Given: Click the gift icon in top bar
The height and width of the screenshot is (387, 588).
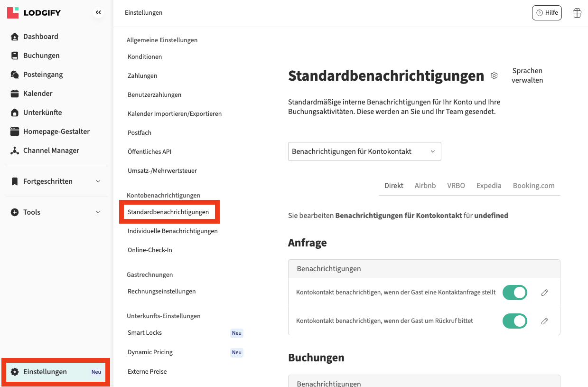Looking at the screenshot, I should [x=577, y=13].
